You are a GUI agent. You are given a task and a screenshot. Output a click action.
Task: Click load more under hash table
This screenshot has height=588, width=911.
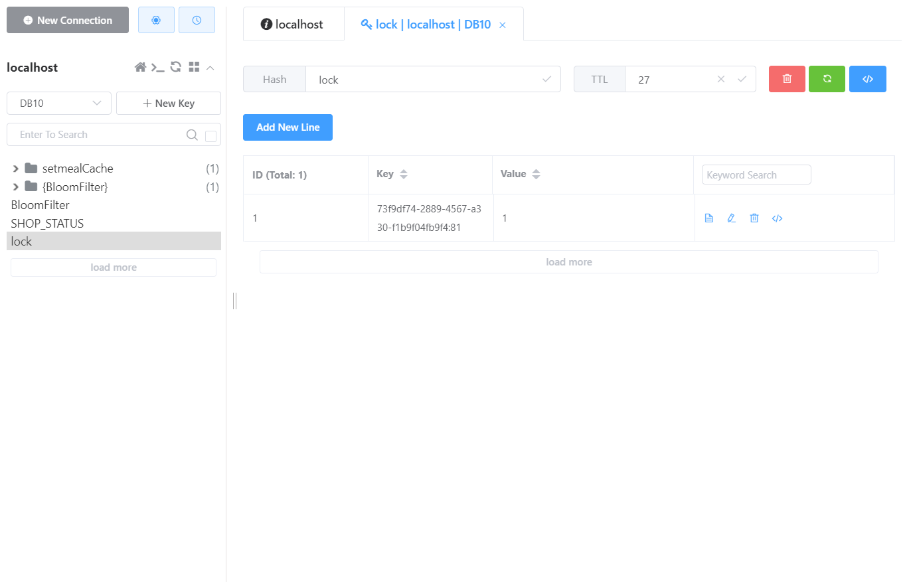569,262
